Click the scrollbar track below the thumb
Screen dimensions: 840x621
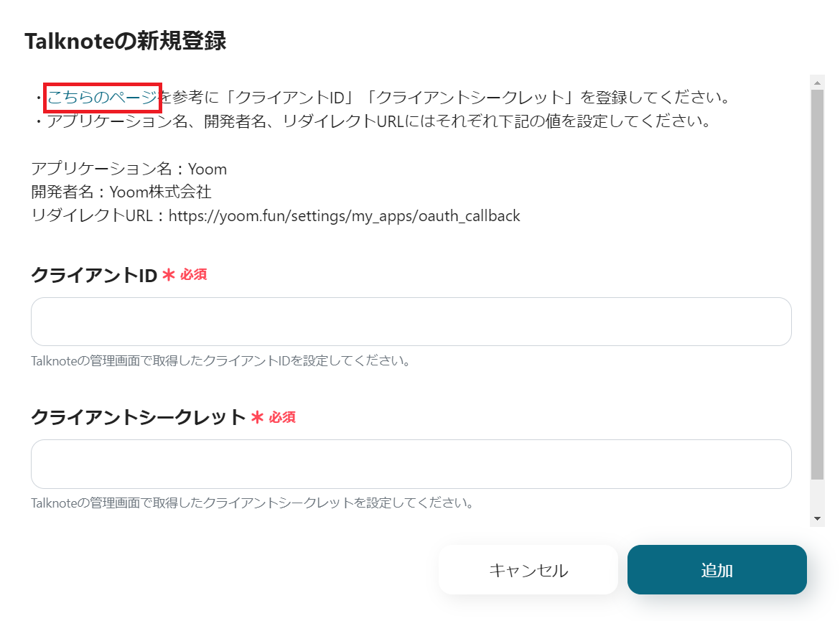coord(817,495)
